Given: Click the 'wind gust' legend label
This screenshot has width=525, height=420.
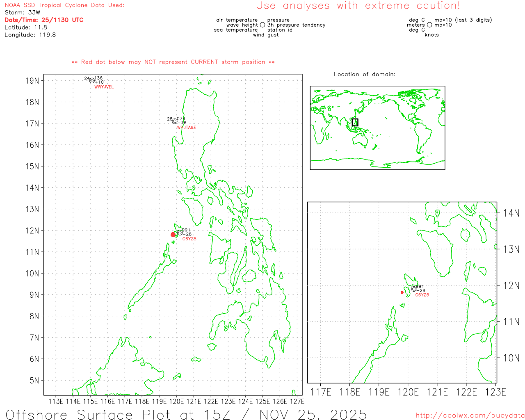Looking at the screenshot, I should (x=266, y=35).
